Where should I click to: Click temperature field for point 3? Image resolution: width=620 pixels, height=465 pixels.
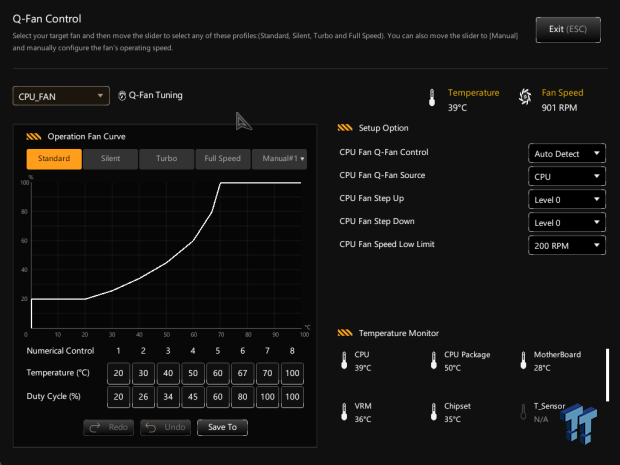168,373
